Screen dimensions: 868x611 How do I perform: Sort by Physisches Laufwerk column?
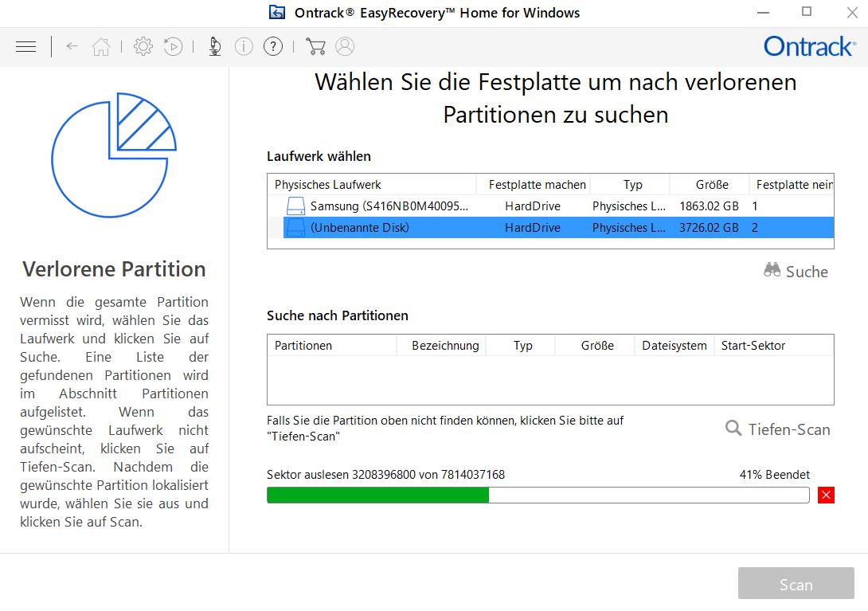[x=371, y=185]
